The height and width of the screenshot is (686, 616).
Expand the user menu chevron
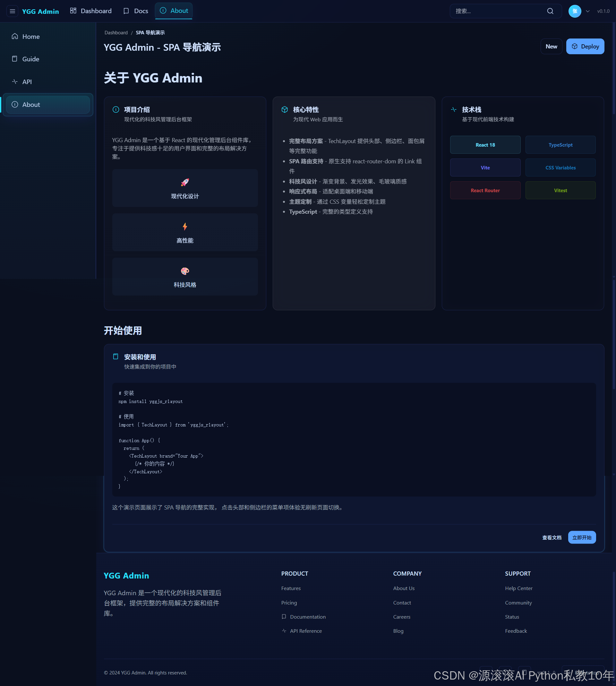click(x=587, y=11)
